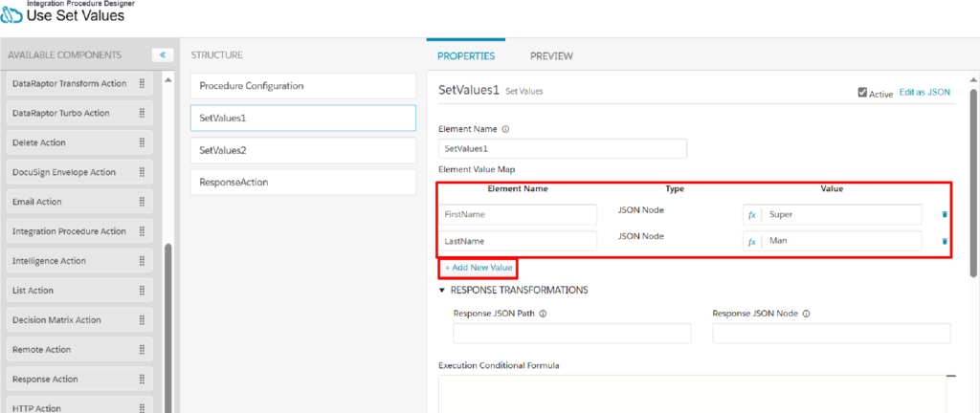The image size is (980, 413).
Task: Select SetValues1 step in Structure
Action: (x=303, y=118)
